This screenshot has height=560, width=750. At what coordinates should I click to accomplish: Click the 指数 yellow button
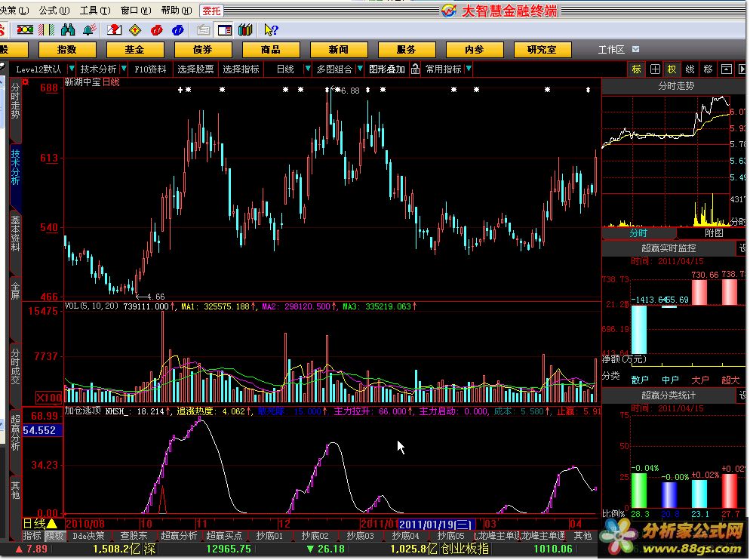pyautogui.click(x=67, y=49)
